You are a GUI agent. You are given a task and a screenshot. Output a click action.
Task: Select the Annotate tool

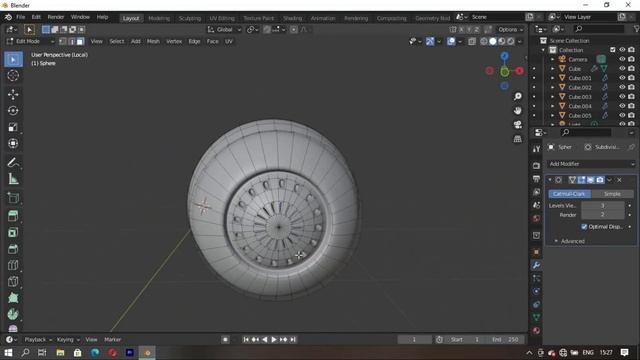(x=13, y=162)
